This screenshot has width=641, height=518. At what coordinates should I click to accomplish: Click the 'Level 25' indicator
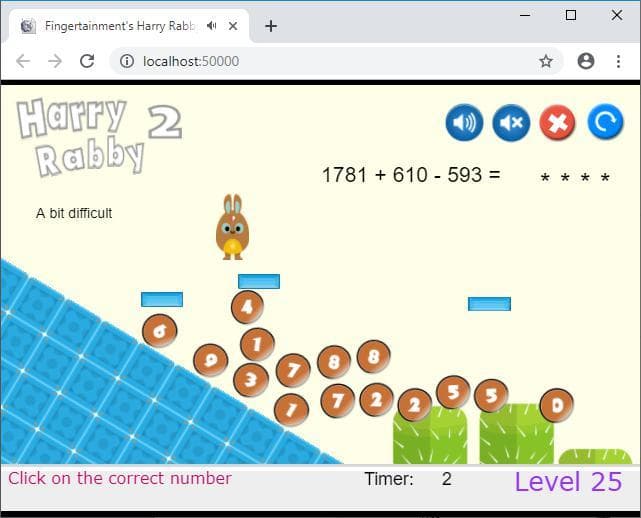[568, 482]
